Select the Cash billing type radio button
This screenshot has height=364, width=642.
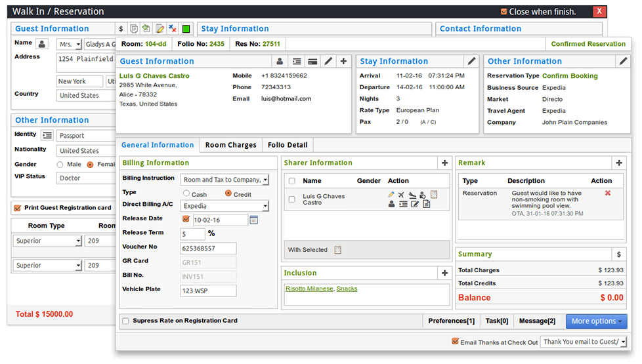tap(186, 193)
